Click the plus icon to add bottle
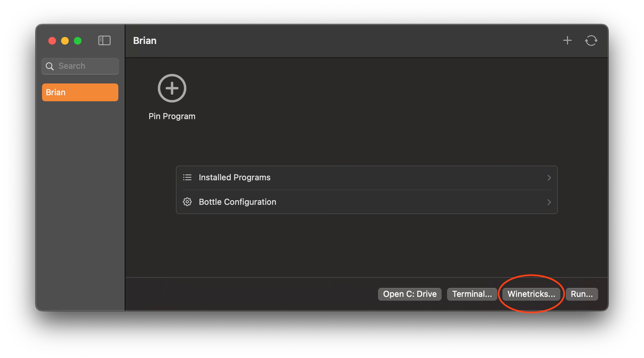The height and width of the screenshot is (358, 644). 567,40
